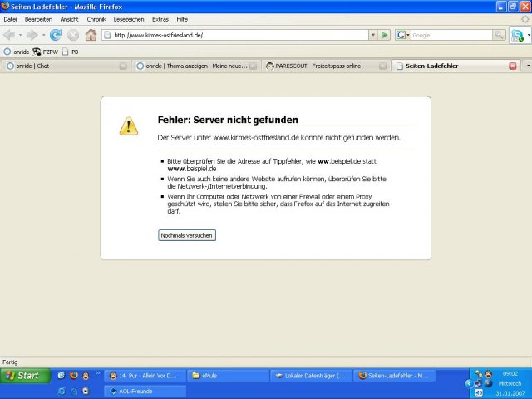Click the onride bookmark in bookmarks toolbar
532x399 pixels.
17,52
